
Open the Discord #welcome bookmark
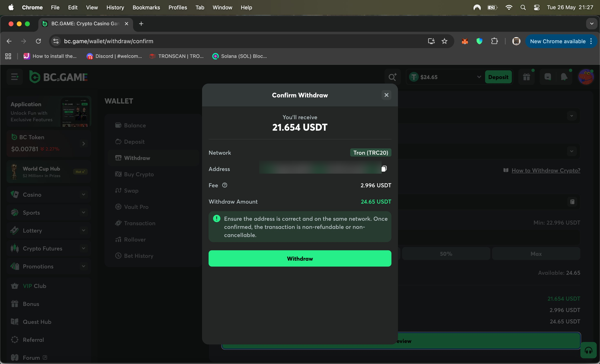(114, 56)
